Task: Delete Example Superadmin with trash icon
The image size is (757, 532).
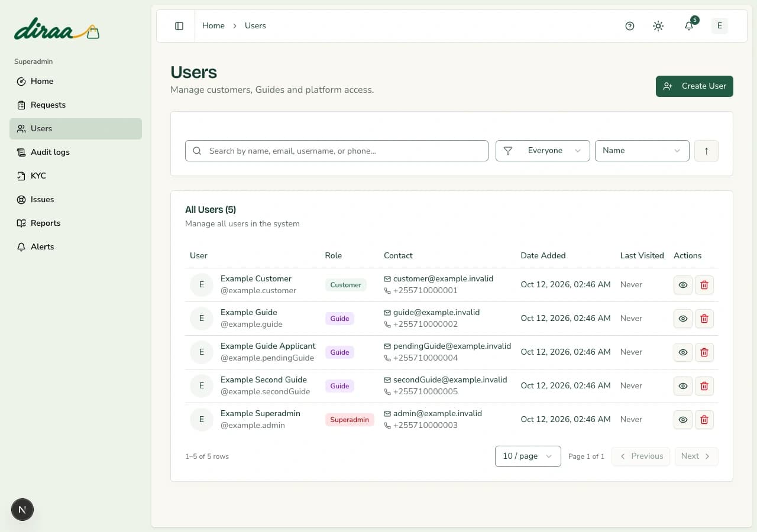Action: pyautogui.click(x=704, y=420)
